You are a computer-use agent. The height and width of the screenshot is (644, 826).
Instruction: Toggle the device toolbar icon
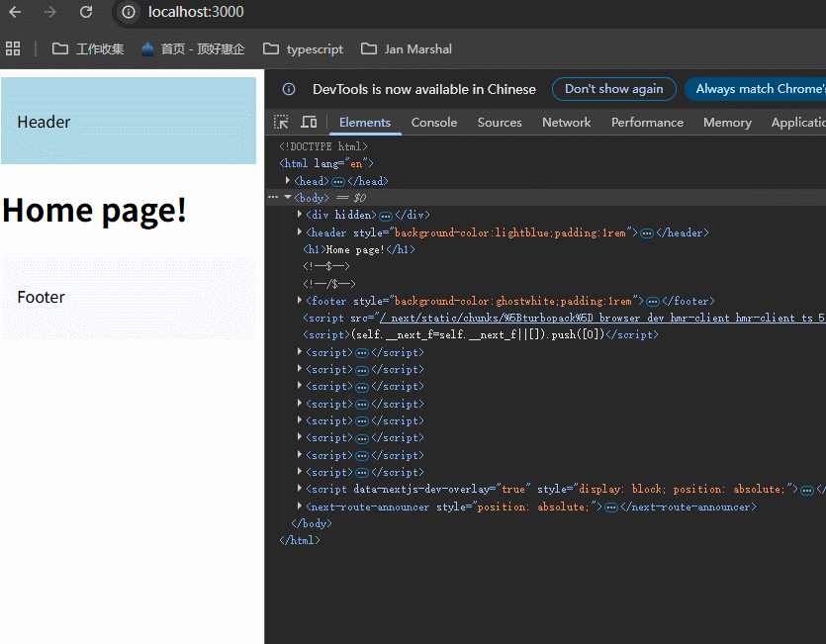tap(309, 123)
